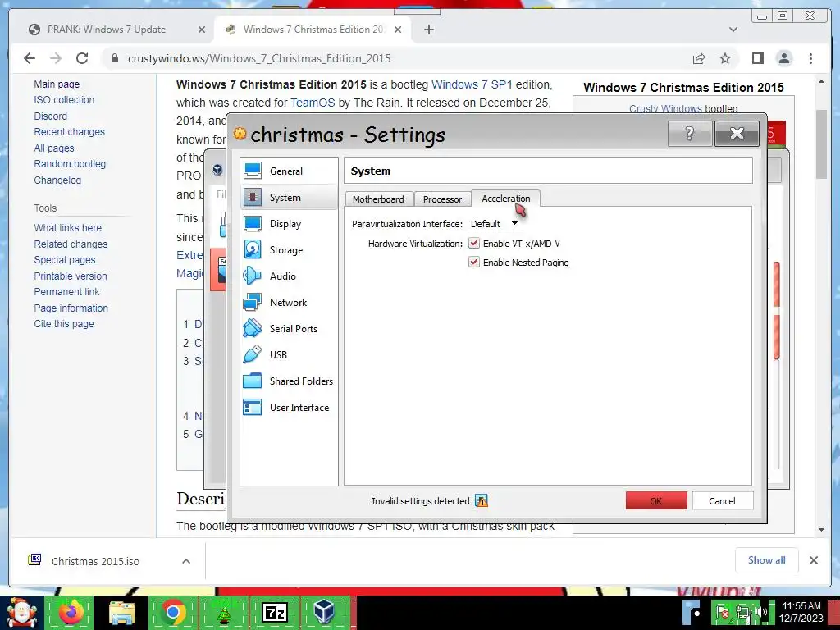Switch to PRANK: Windows 7 Update tab
The image size is (840, 630).
tap(106, 30)
